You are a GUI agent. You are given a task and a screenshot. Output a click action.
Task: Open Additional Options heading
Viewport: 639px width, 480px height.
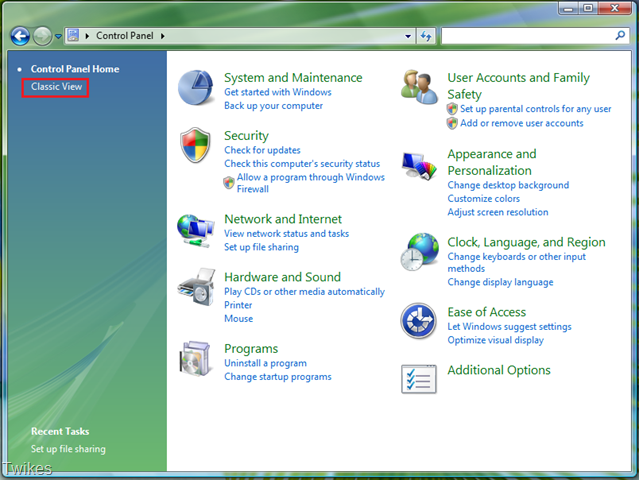[x=498, y=370]
